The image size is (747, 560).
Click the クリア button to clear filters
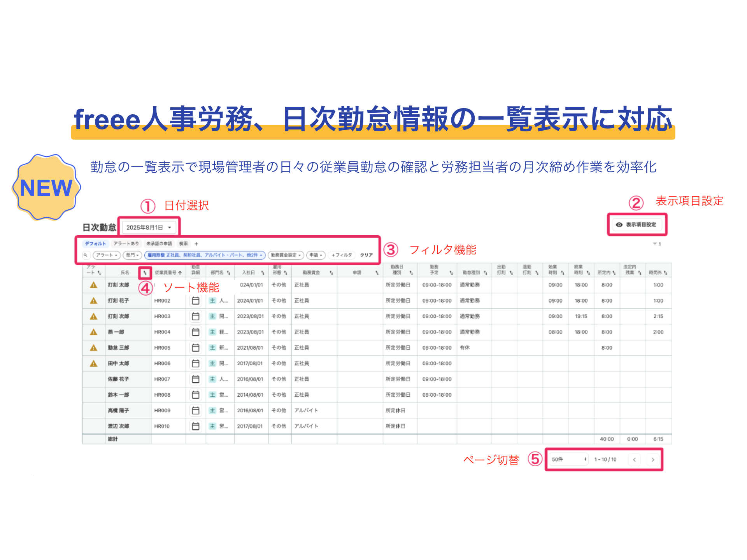pyautogui.click(x=366, y=255)
